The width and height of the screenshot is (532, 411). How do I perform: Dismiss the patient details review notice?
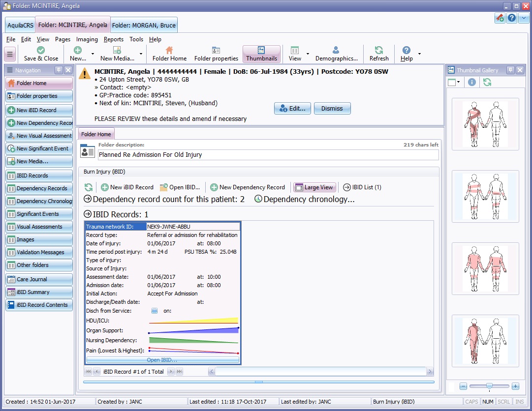(x=332, y=109)
